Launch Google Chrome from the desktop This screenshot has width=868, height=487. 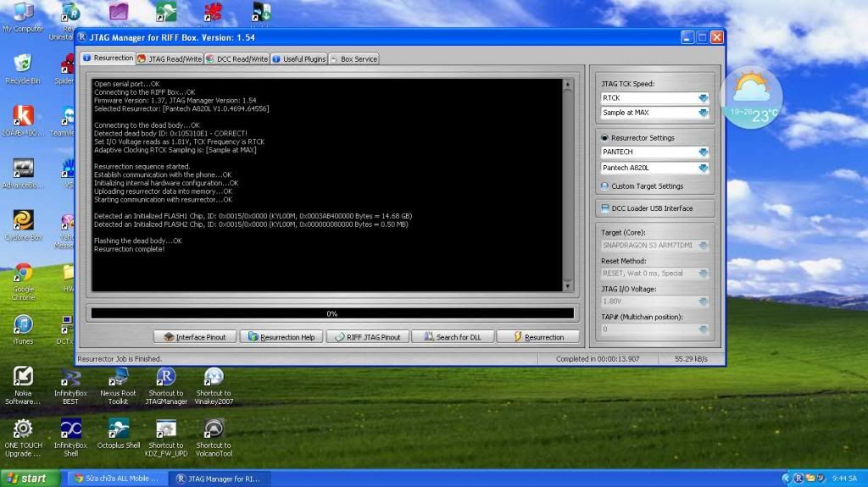[x=23, y=281]
